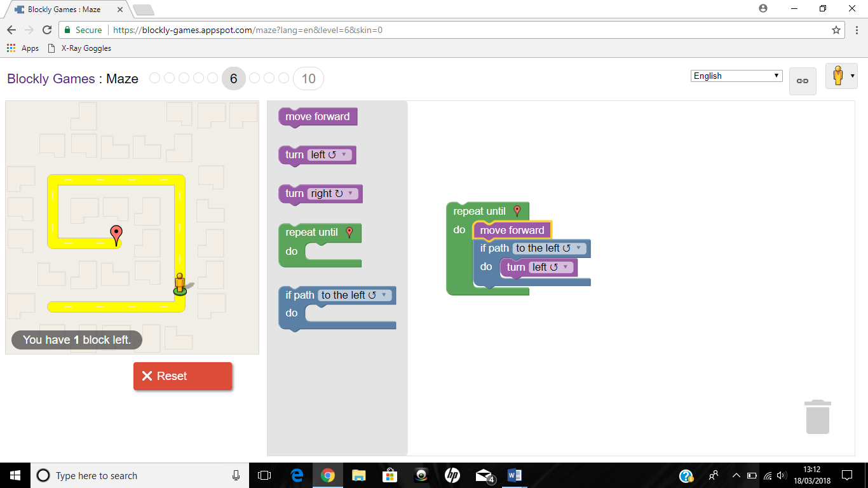Click the Secure padlock site info icon

tap(69, 30)
